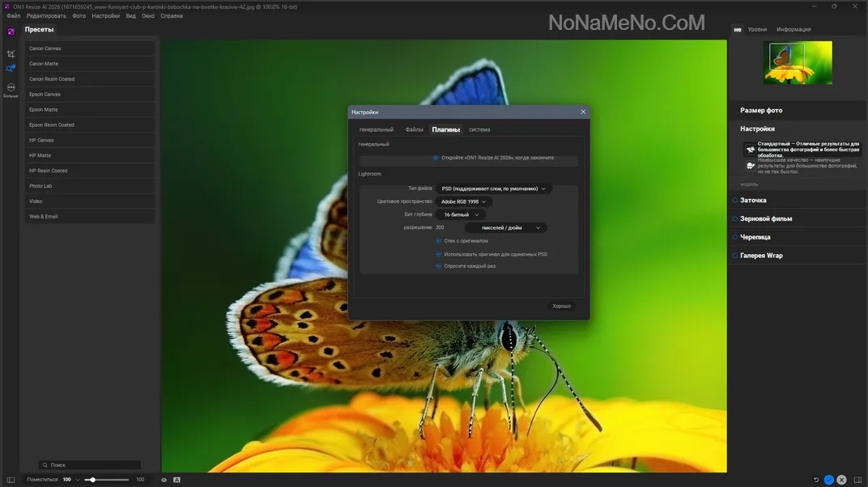
Task: Select the blue zoom tool icon
Action: [x=11, y=69]
